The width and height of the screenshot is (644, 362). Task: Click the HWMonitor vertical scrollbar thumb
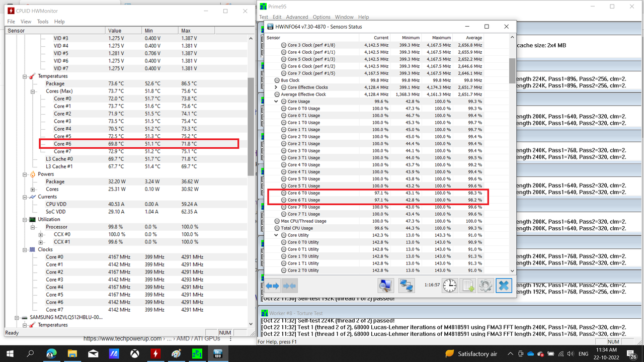point(251,126)
